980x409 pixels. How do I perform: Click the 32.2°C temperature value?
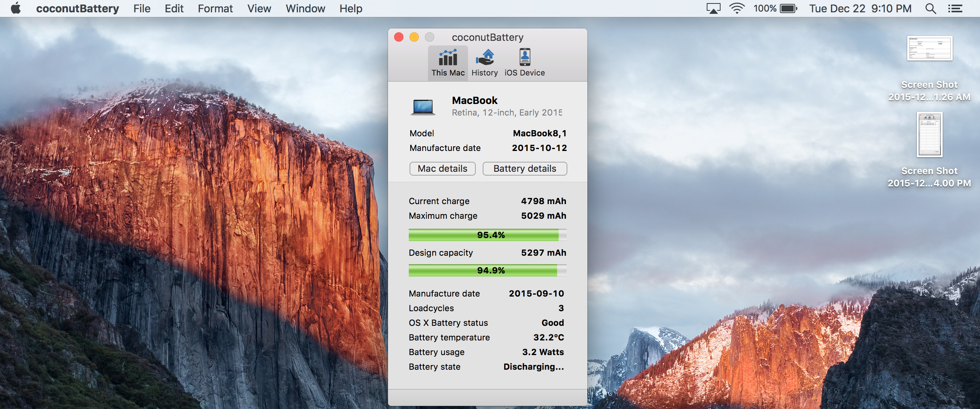[549, 337]
